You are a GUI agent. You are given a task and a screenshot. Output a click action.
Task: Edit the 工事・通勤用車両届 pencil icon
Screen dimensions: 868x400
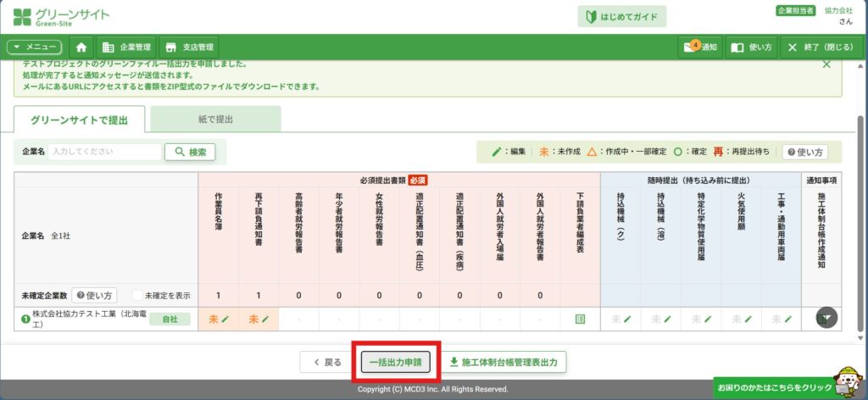coord(788,319)
